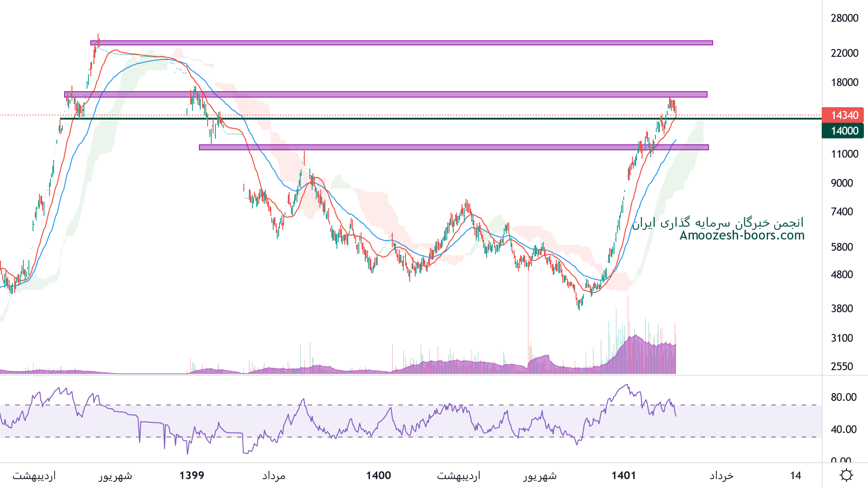
Task: Click the Amoozesh-boors.com watermark text
Action: click(742, 235)
